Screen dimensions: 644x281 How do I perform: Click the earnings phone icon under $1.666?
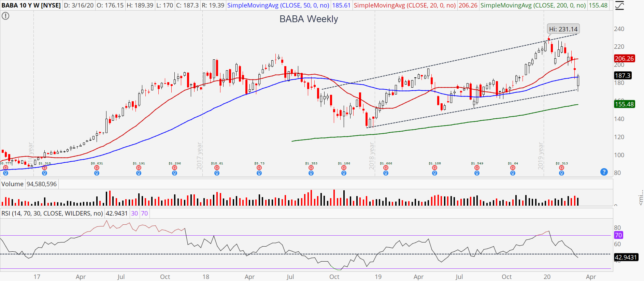tap(386, 168)
